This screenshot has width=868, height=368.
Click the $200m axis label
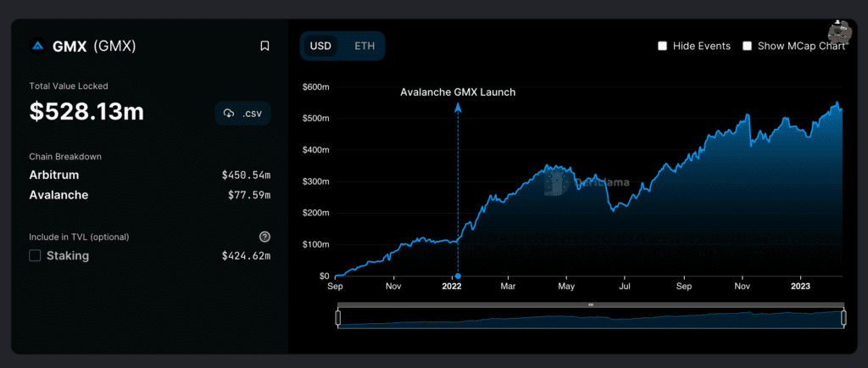(316, 213)
